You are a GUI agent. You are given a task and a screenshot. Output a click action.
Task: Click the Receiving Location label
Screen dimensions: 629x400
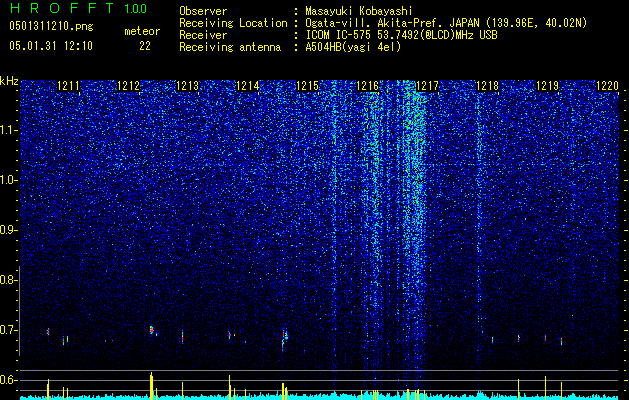pos(233,23)
